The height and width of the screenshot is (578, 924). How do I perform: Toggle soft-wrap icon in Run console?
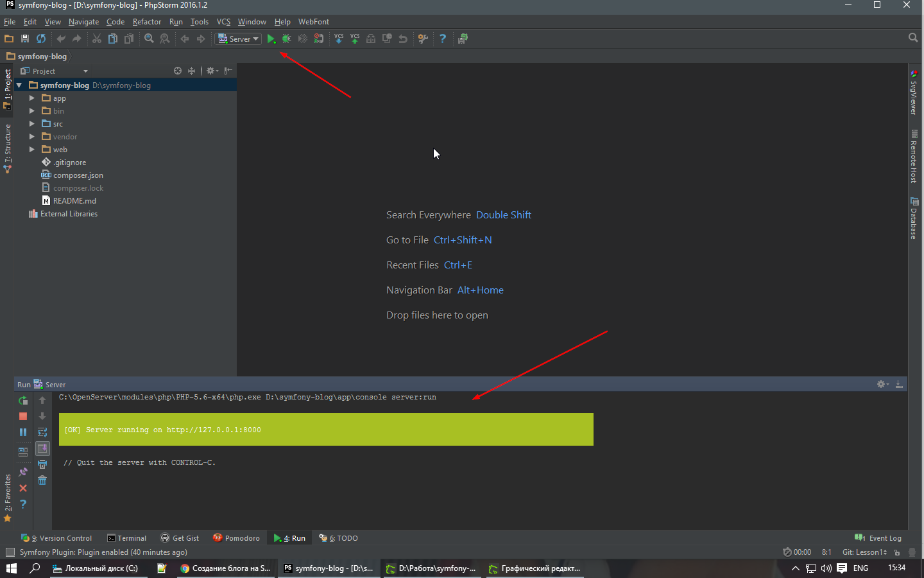[42, 432]
